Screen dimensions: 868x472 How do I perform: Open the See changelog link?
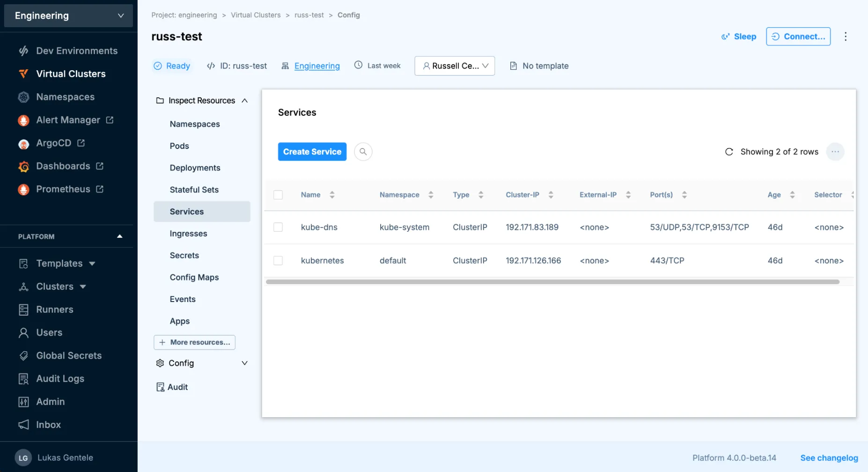(829, 458)
